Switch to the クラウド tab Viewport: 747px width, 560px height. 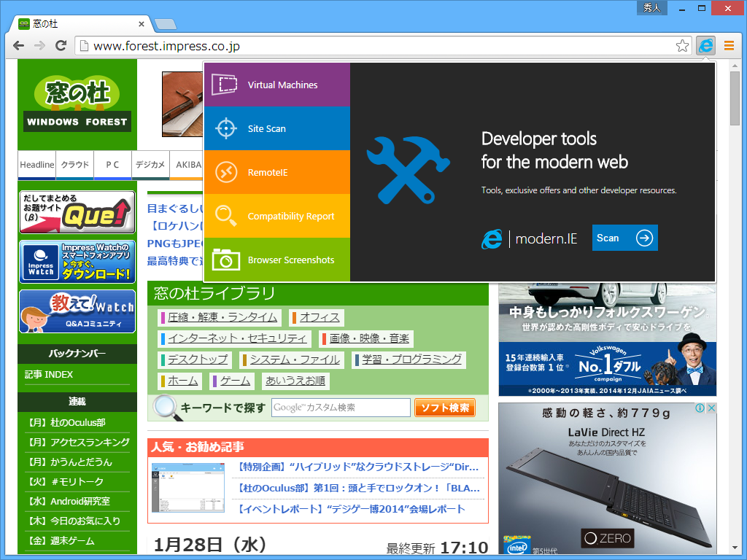click(74, 166)
